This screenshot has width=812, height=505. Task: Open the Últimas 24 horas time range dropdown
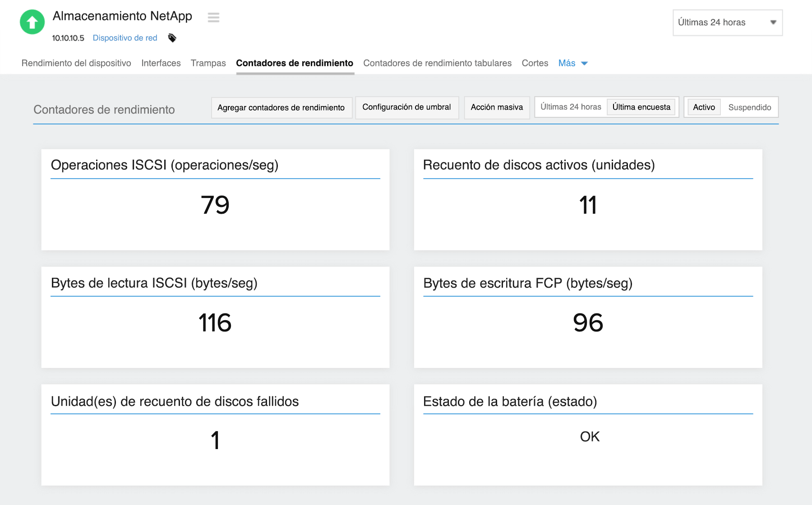click(726, 22)
